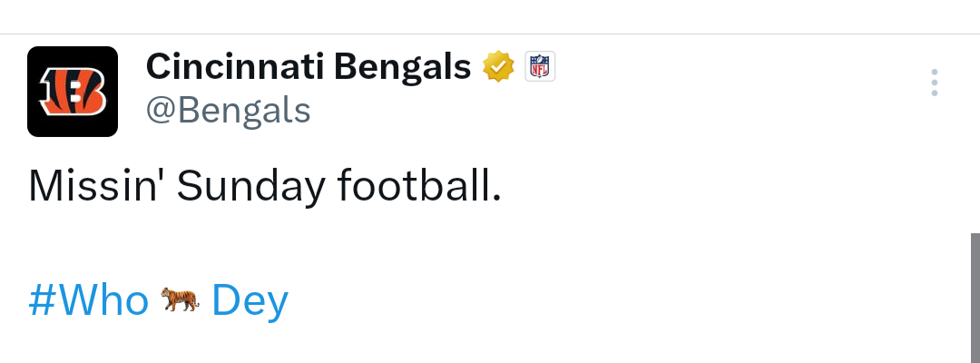Screen dimensions: 980x363
Task: Click the tiger emoji in the hashtag
Action: tap(180, 299)
